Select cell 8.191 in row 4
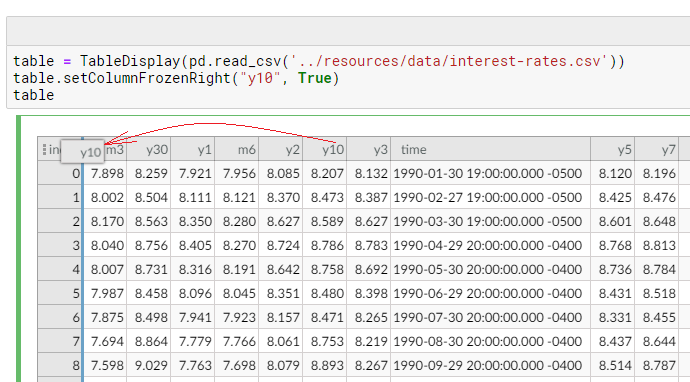This screenshot has height=382, width=690. tap(237, 269)
